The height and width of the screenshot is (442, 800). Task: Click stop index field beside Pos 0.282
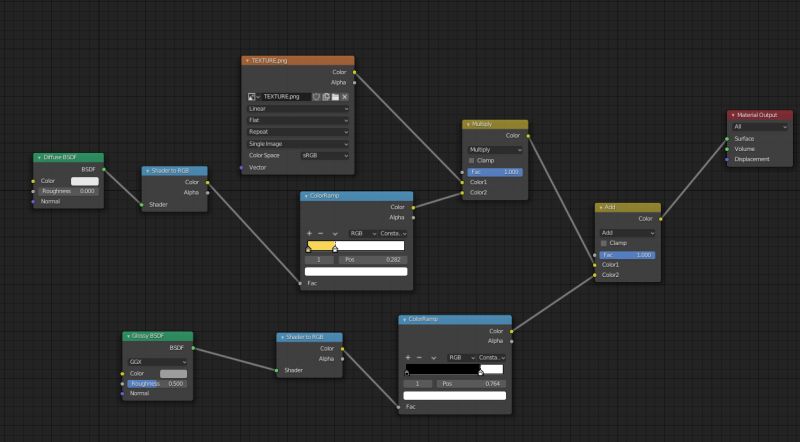pos(319,260)
